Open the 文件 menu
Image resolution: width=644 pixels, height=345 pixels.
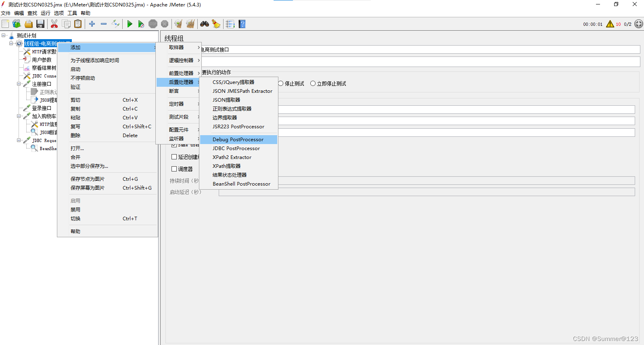(x=6, y=13)
